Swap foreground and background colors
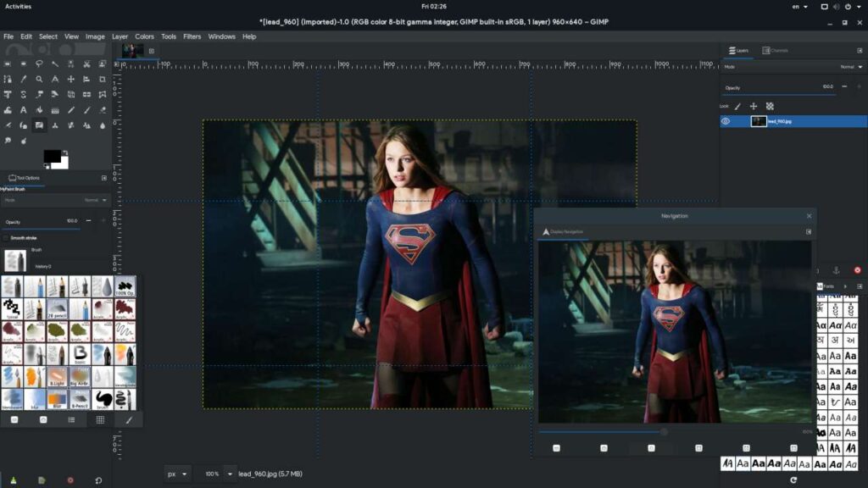 [64, 152]
